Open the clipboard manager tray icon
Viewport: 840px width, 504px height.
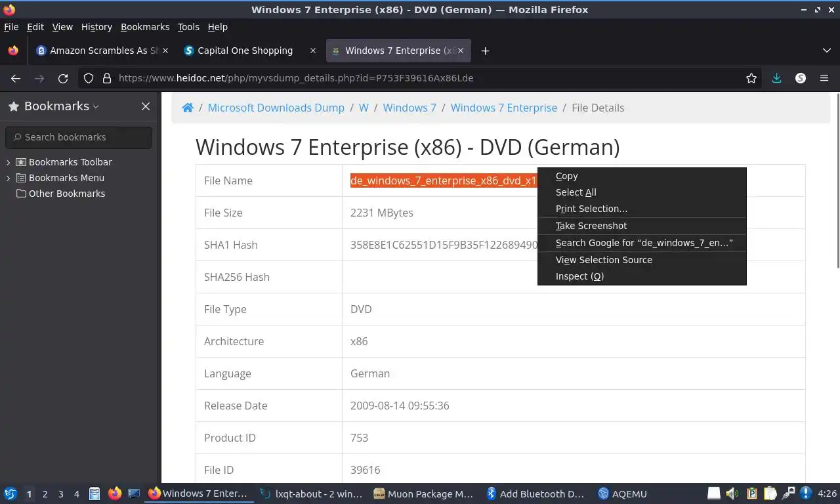click(770, 493)
